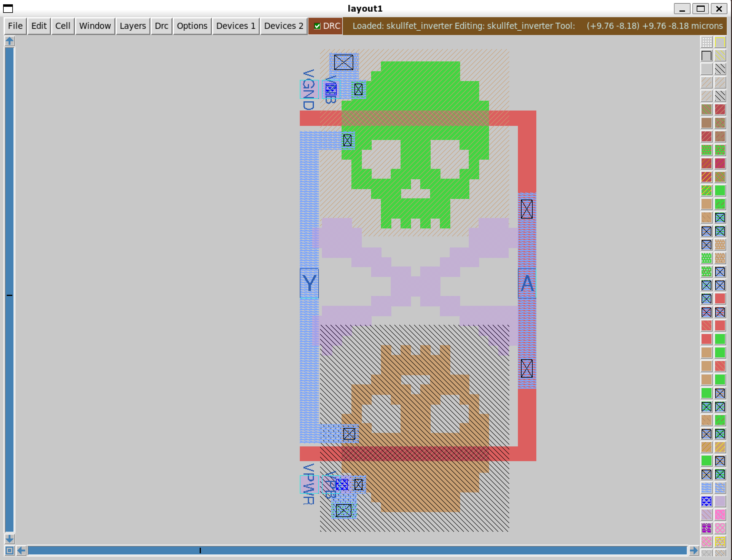The width and height of the screenshot is (732, 560).
Task: Pick the black outlined box layer swatch
Action: pyautogui.click(x=706, y=56)
